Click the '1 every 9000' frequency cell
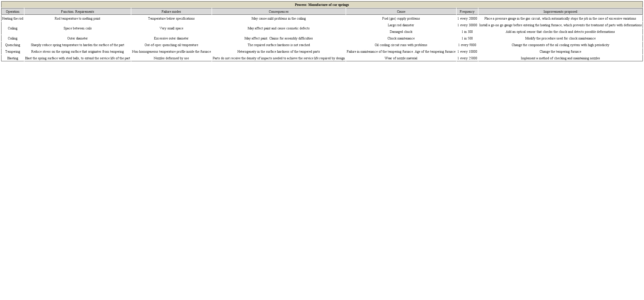644x300 pixels. (x=467, y=45)
